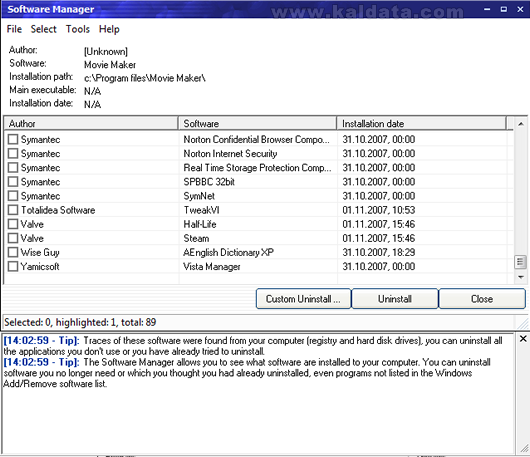This screenshot has height=457, width=530.
Task: Click the status bar selection count text
Action: [x=80, y=322]
